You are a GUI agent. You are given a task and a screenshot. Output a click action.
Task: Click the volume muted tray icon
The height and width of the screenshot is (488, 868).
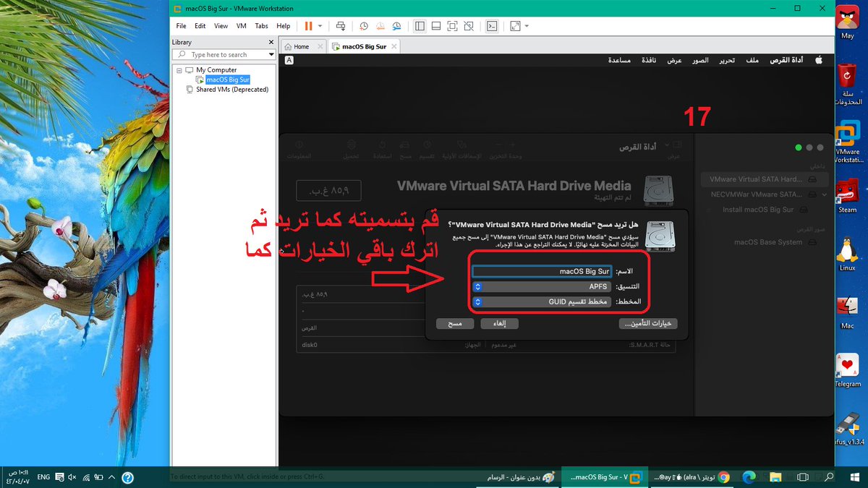71,477
